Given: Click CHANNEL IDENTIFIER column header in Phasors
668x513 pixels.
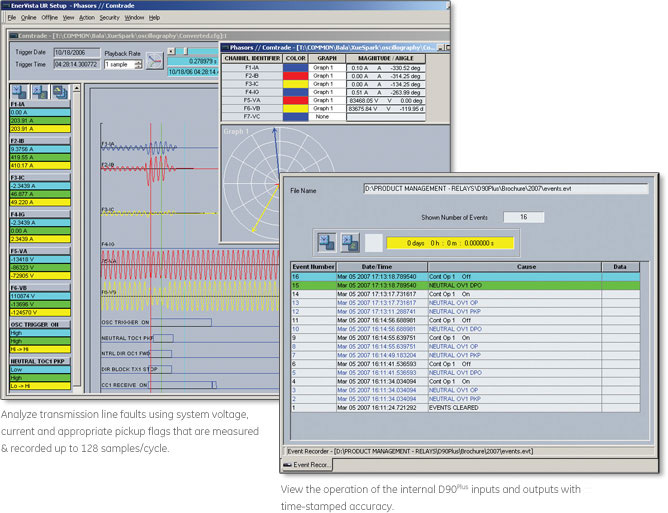Looking at the screenshot, I should pos(252,58).
